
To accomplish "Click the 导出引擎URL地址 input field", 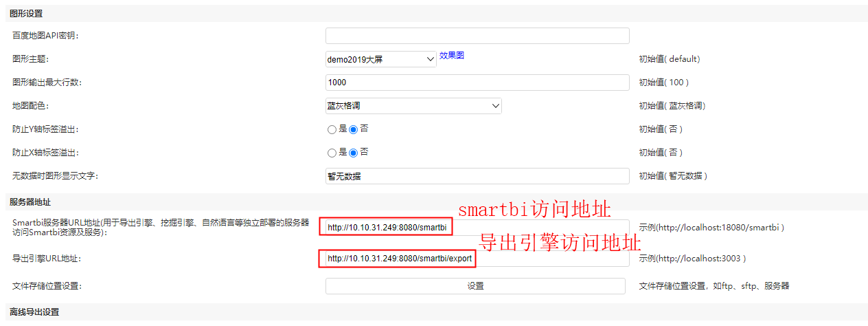I will [477, 259].
